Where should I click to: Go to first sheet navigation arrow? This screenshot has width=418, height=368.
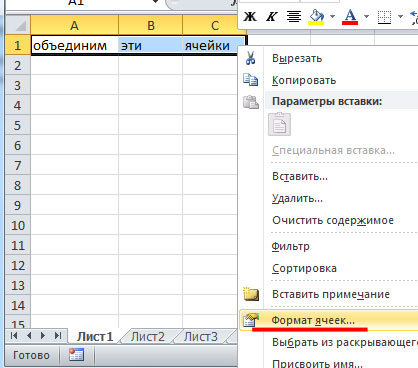(x=14, y=336)
